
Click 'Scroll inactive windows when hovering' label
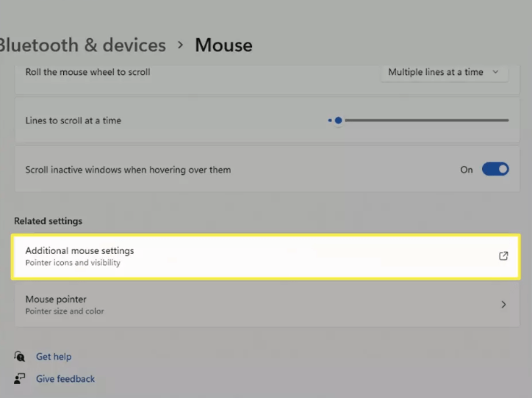click(x=129, y=170)
